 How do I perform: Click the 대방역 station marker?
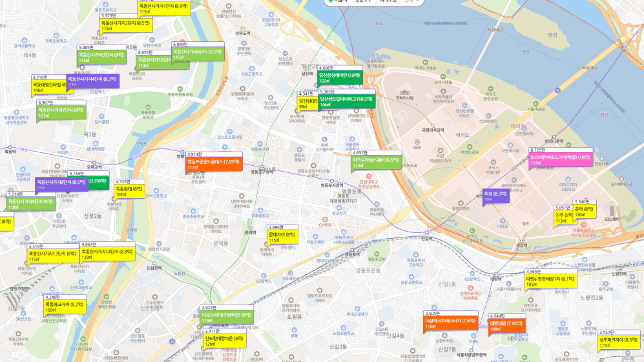495,275
